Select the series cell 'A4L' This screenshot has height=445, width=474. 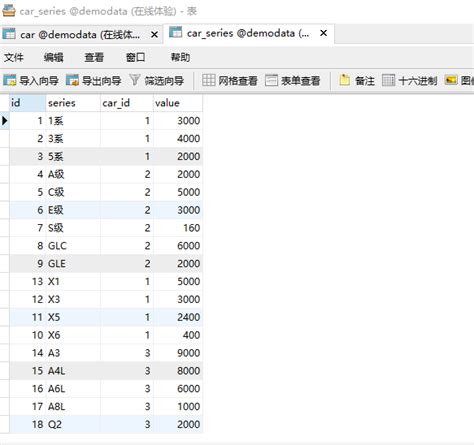(73, 371)
